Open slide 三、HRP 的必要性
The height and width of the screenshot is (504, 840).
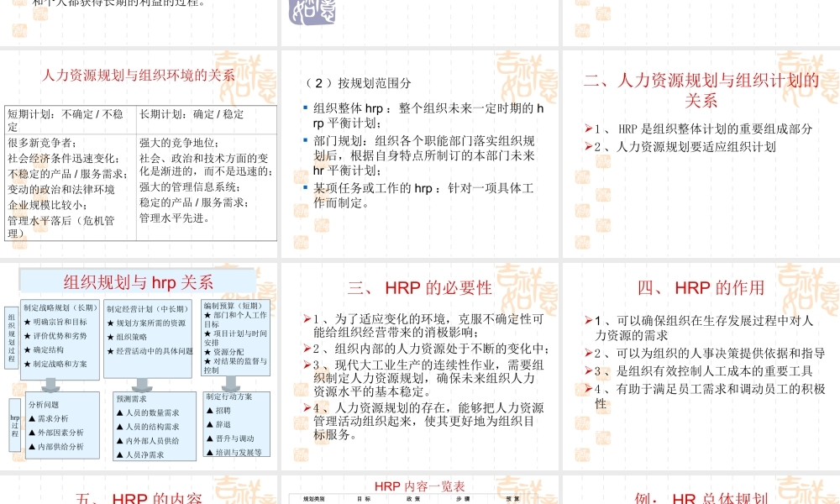[420, 366]
